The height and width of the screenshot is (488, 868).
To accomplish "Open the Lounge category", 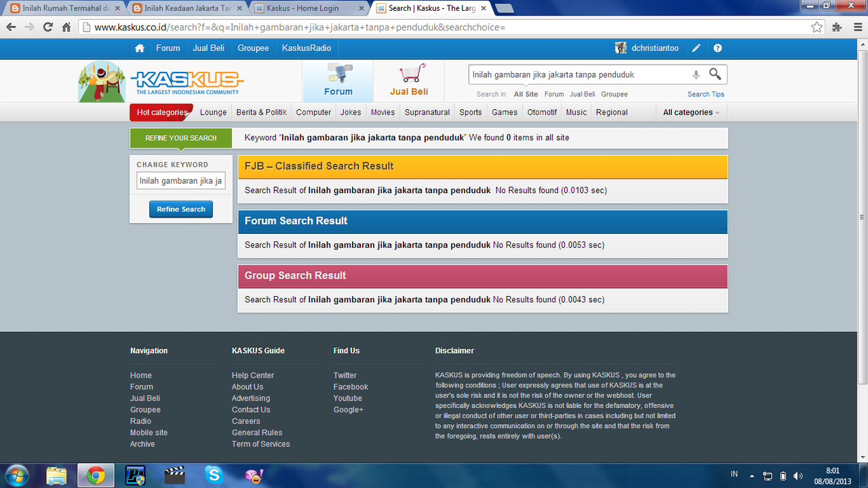I will 214,113.
